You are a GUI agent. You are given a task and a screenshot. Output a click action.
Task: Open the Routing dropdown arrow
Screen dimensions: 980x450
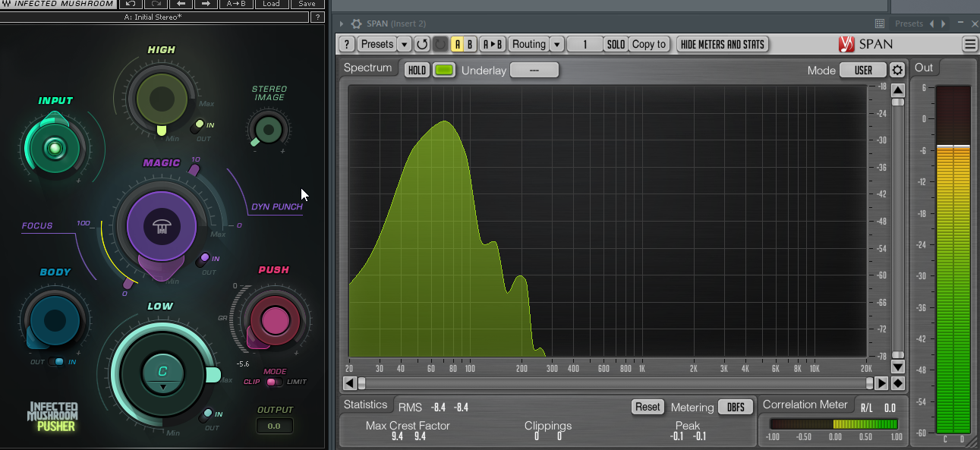click(557, 44)
